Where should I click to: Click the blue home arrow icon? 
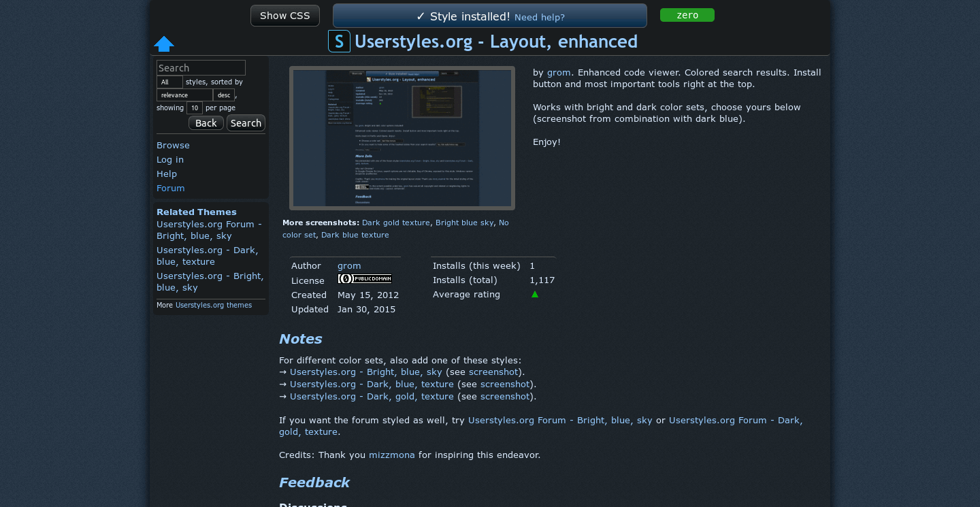[x=164, y=44]
